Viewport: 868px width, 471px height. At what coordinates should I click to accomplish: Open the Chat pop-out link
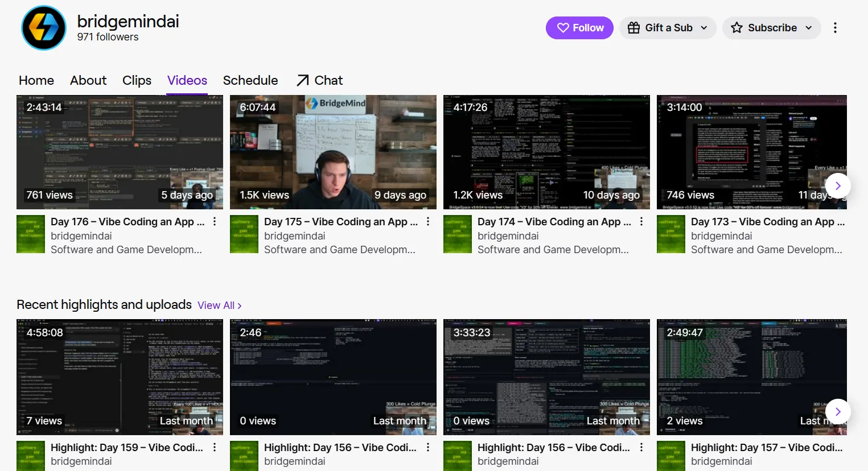(319, 80)
